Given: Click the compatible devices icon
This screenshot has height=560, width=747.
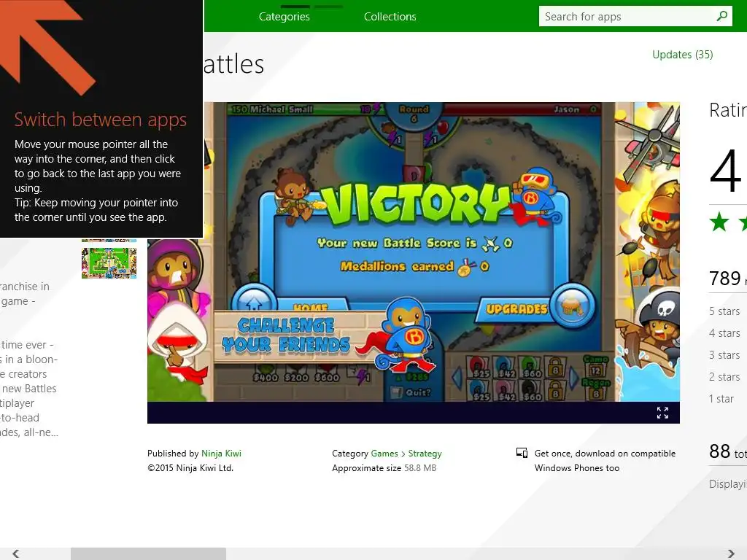Looking at the screenshot, I should (x=522, y=452).
